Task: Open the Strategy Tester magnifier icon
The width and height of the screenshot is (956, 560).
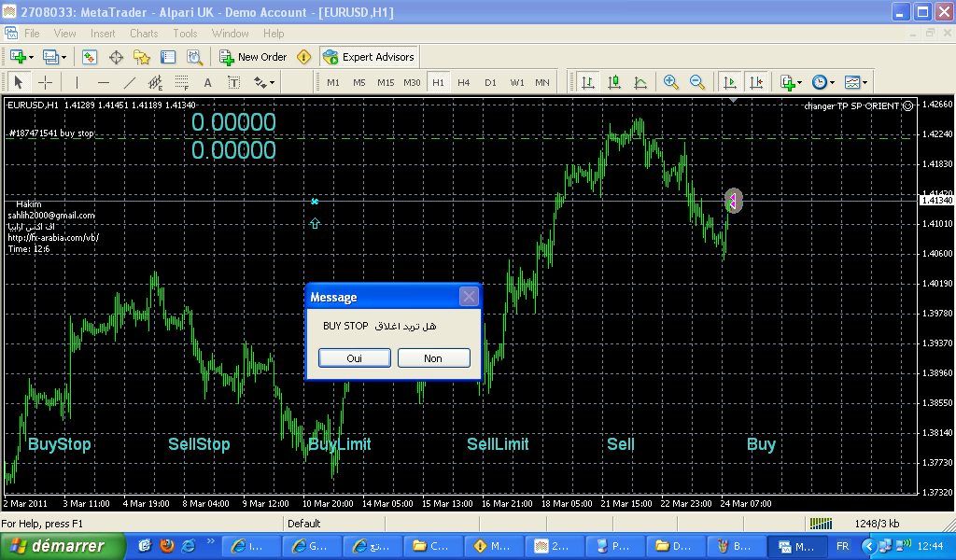Action: pyautogui.click(x=194, y=57)
